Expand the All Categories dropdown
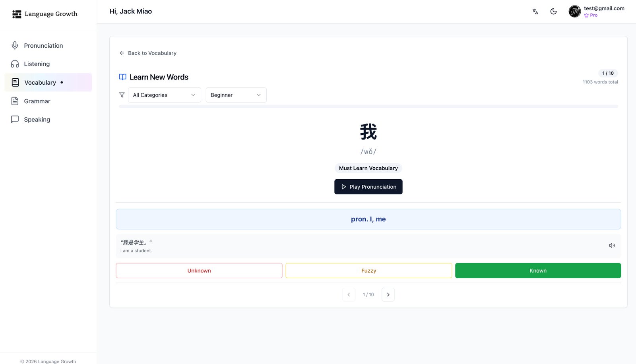Image resolution: width=636 pixels, height=364 pixels. point(164,95)
